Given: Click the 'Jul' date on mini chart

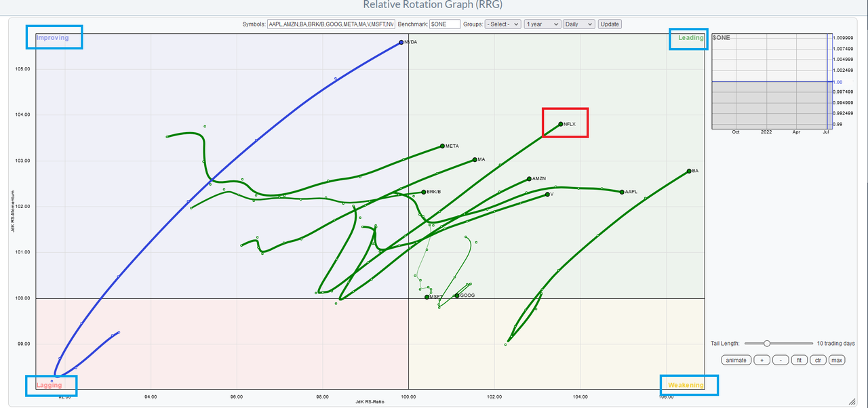Looking at the screenshot, I should (825, 132).
